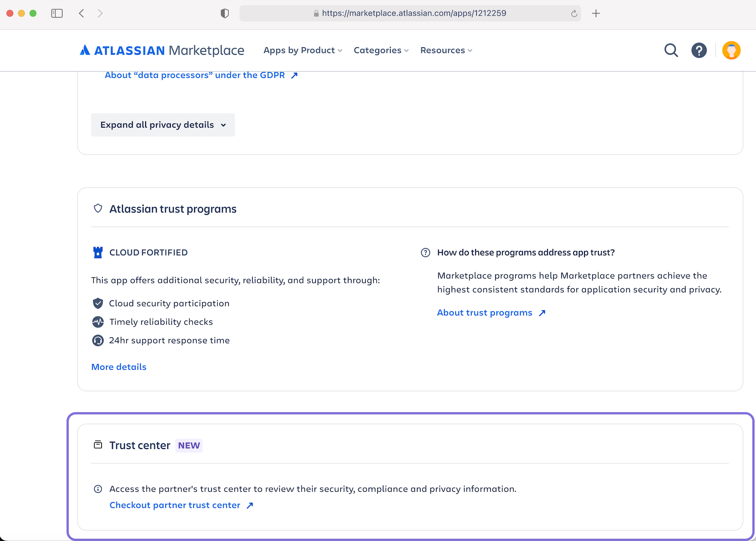Screen dimensions: 756x541
Task: Open search using the magnifying glass icon
Action: [671, 50]
